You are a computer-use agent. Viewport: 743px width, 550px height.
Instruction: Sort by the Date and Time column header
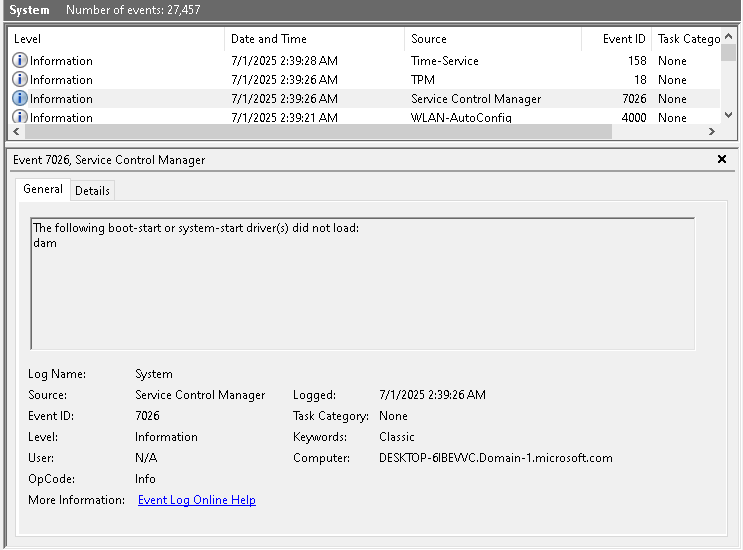tap(315, 39)
